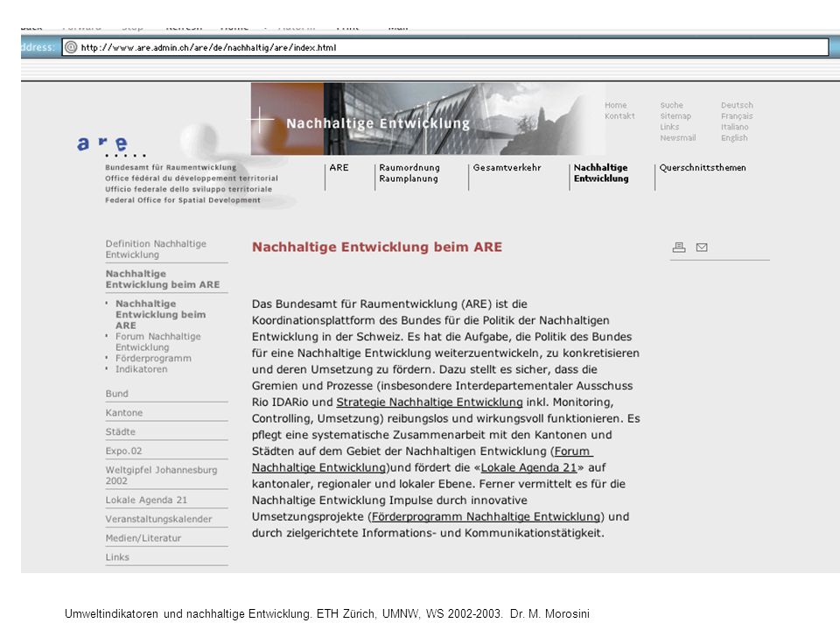Follow Lokale Agenda 21 link in paragraph
The width and height of the screenshot is (840, 630).
pyautogui.click(x=528, y=467)
